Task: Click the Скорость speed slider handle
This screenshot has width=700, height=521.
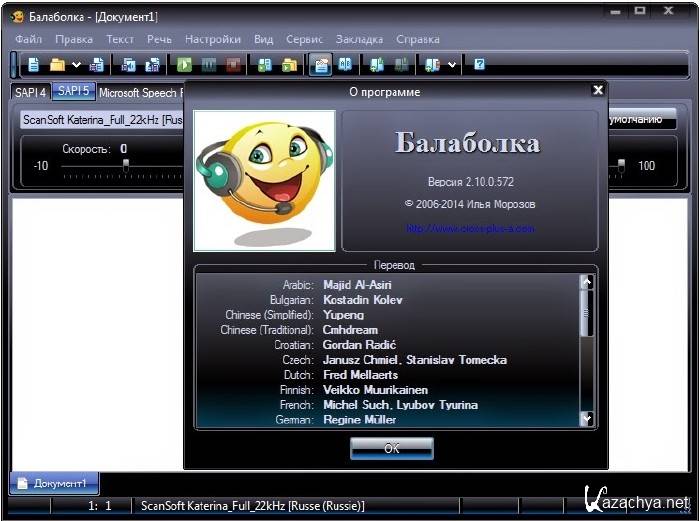Action: (125, 165)
